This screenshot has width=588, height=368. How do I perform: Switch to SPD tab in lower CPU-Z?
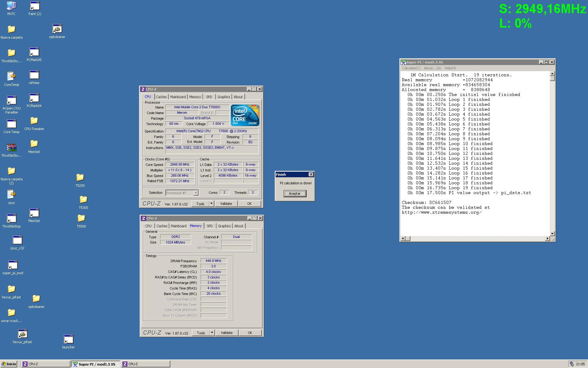(x=209, y=226)
